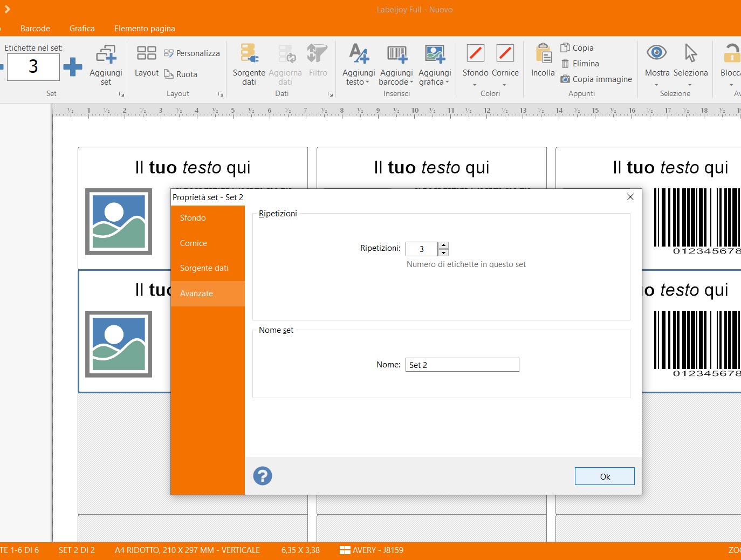Click Elimina trash icon
The image size is (741, 560).
(x=565, y=64)
